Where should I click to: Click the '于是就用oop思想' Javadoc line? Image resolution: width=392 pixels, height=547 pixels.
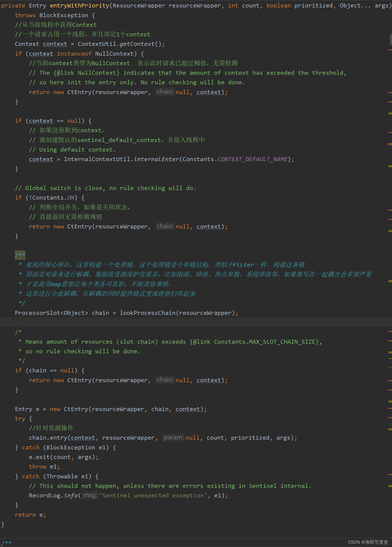[95, 284]
